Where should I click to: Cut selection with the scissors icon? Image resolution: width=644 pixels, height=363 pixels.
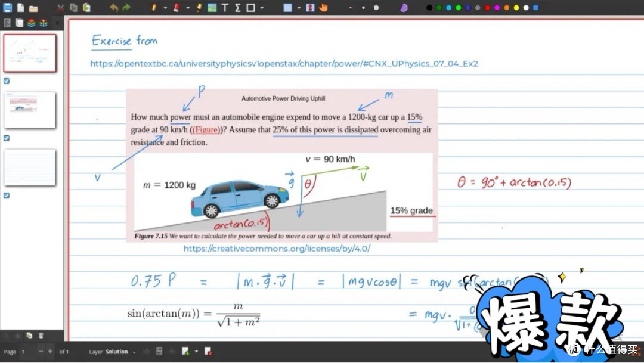click(x=60, y=7)
